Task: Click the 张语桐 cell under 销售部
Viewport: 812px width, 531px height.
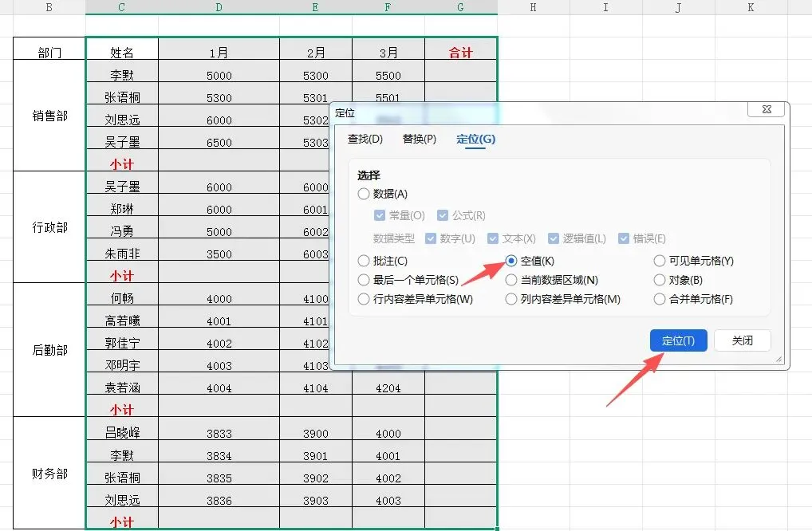Action: [122, 93]
